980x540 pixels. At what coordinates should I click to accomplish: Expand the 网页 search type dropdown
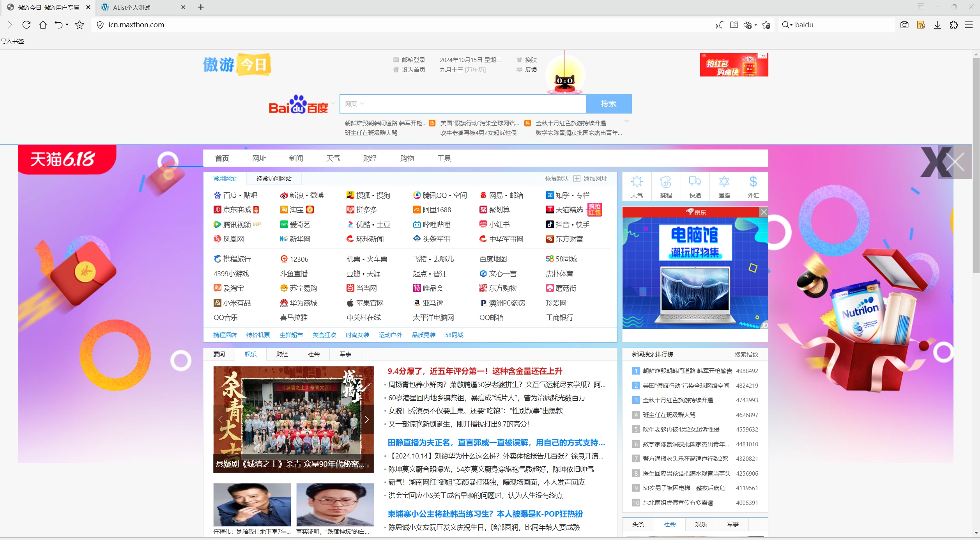tap(355, 104)
